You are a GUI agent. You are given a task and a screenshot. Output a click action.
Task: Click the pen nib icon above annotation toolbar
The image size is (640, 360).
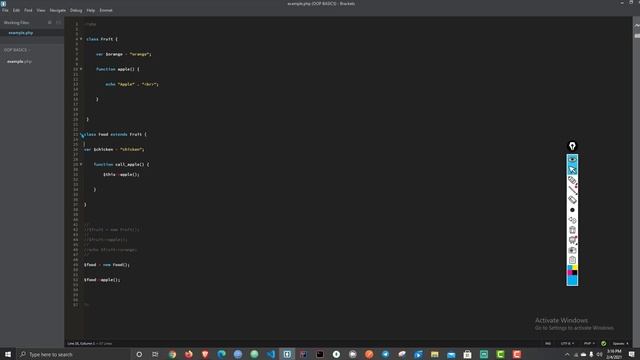coord(572,146)
